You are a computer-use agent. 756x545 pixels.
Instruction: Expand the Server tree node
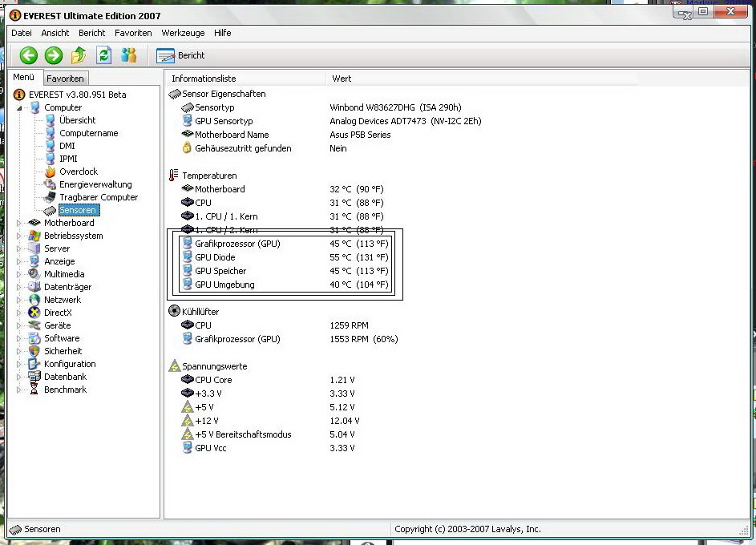coord(18,248)
